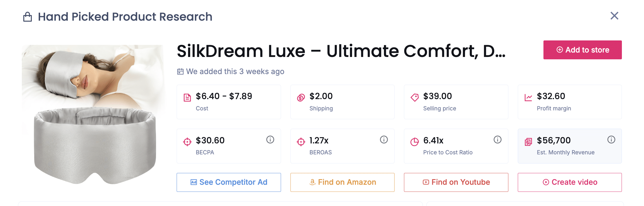This screenshot has width=644, height=206.
Task: Open the Est. Monthly Revenue info tooltip
Action: coord(611,140)
